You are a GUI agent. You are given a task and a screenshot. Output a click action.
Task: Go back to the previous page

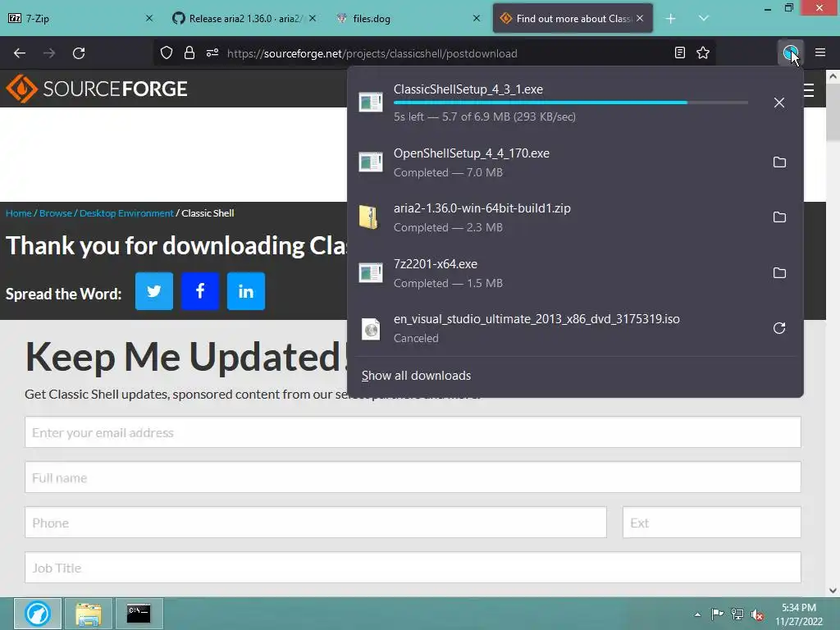tap(20, 53)
